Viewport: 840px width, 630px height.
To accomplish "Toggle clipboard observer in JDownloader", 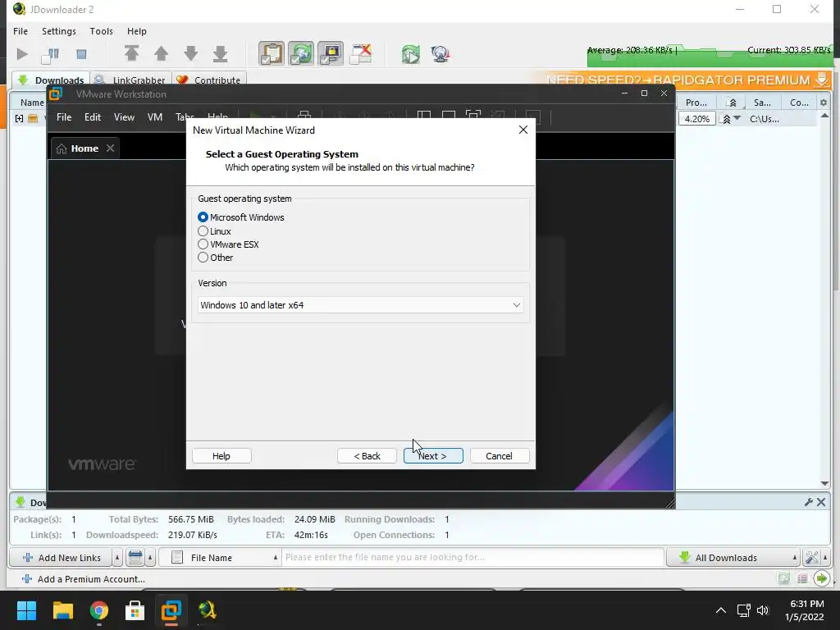I will pos(272,53).
